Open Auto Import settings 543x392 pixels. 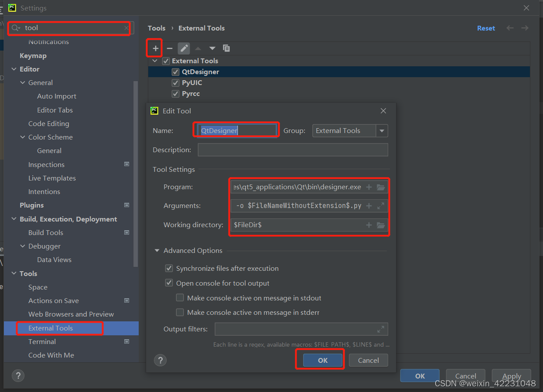(x=57, y=96)
